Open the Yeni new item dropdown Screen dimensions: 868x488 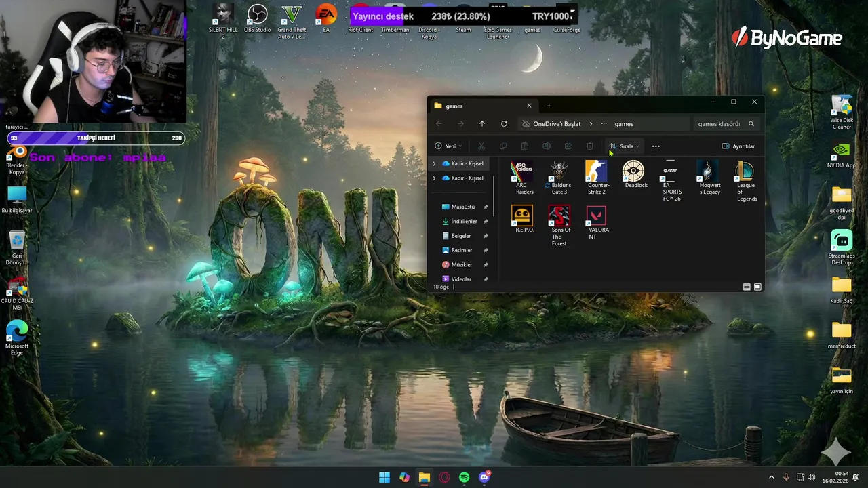click(448, 146)
